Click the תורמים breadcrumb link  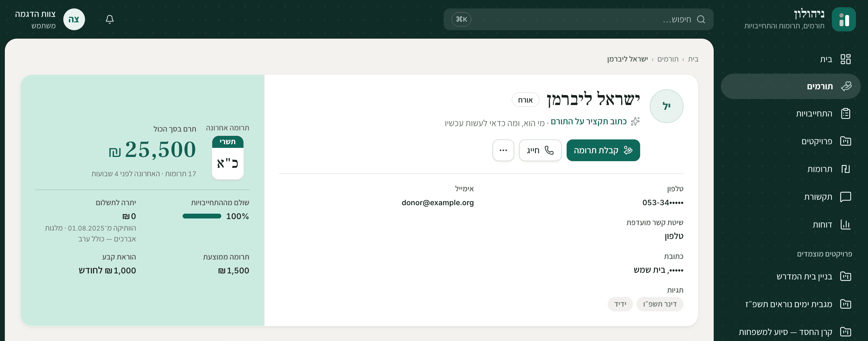[668, 59]
